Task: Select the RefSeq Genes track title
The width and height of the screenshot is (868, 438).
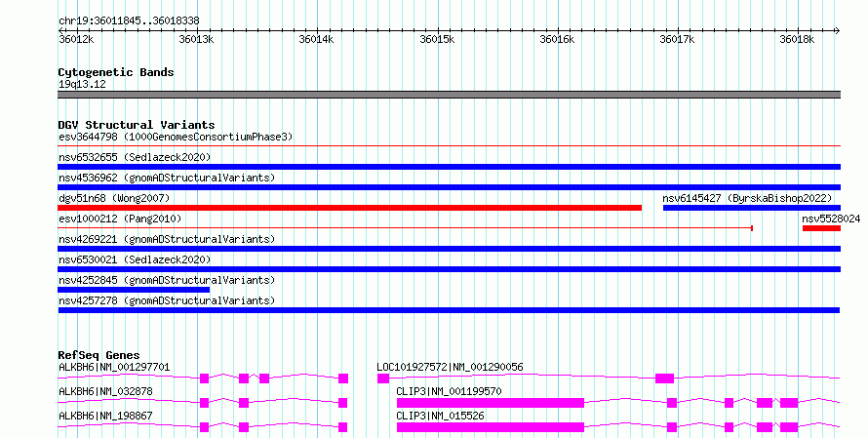Action: [x=99, y=355]
